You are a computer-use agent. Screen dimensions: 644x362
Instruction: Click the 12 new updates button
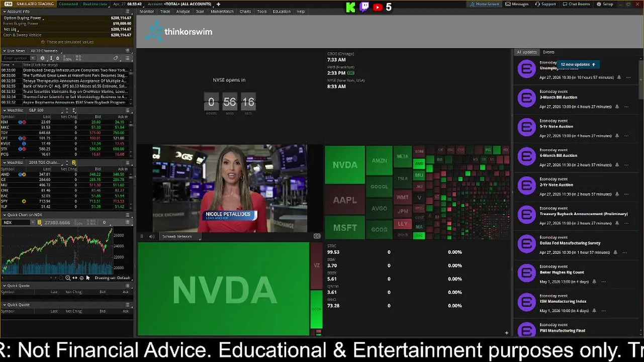point(578,64)
